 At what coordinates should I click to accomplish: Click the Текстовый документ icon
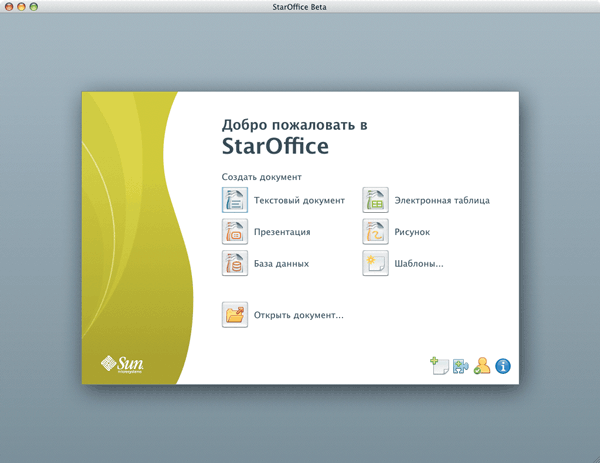pyautogui.click(x=235, y=200)
